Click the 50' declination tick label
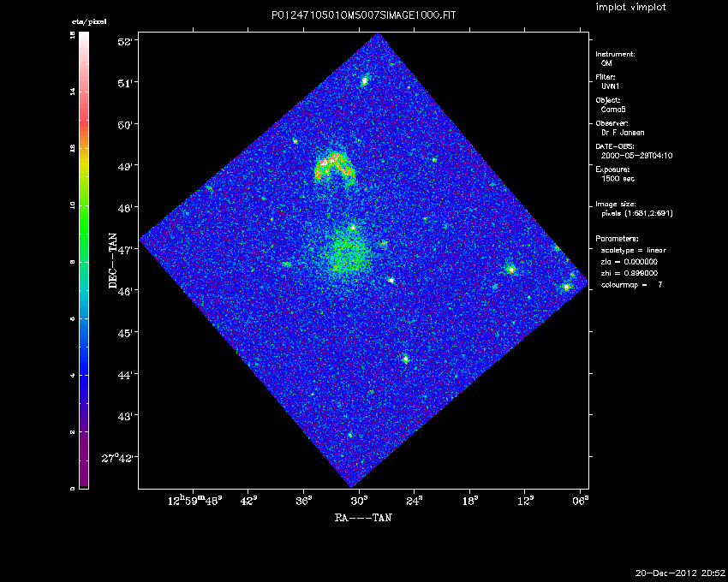 [x=125, y=125]
